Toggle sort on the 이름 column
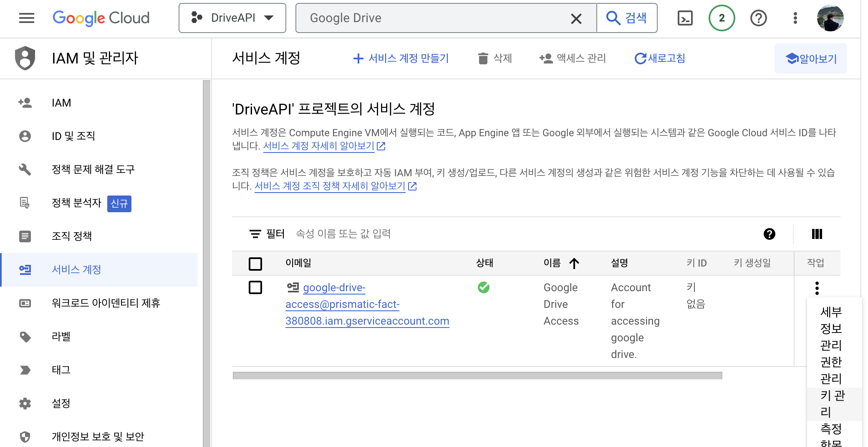Viewport: 868px width, 447px height. pyautogui.click(x=561, y=263)
